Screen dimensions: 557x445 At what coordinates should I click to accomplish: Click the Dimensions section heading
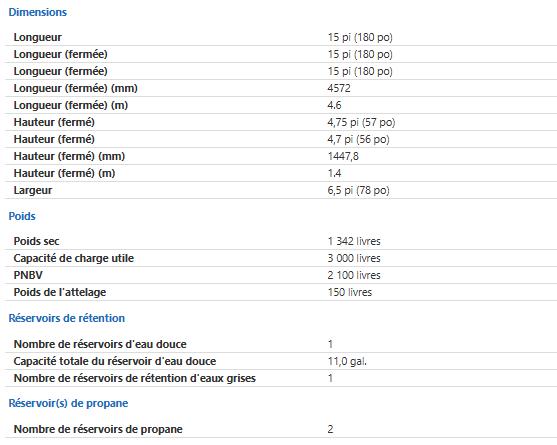tap(38, 12)
